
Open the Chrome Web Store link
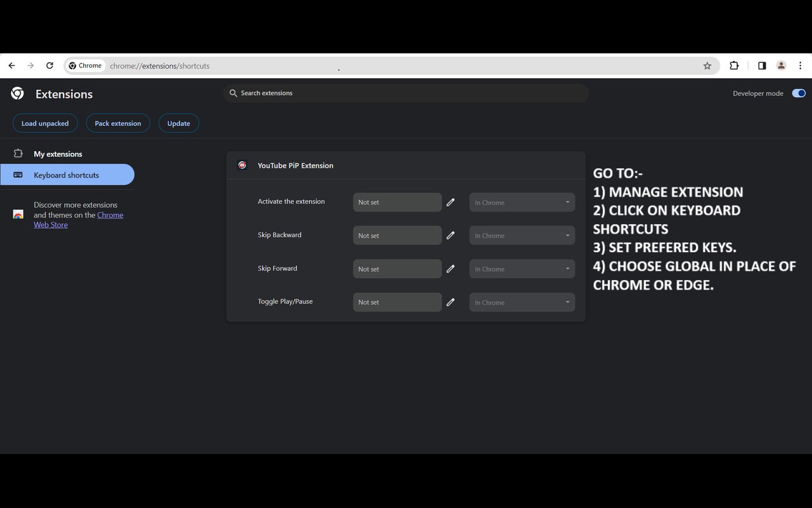tap(79, 220)
